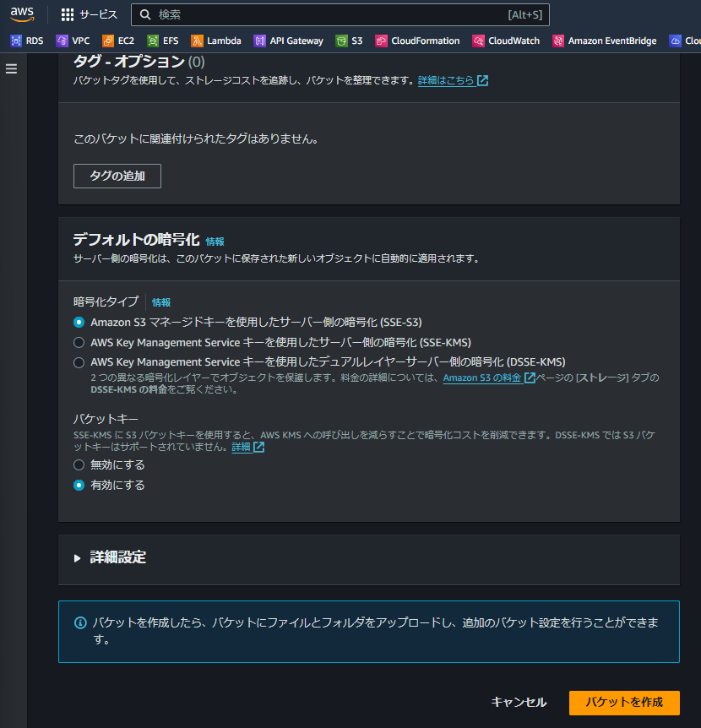Open VPC from the favorites bar

pyautogui.click(x=73, y=40)
